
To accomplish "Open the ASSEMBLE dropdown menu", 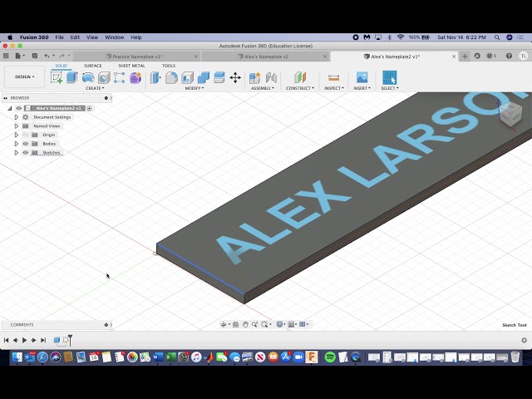I will point(263,88).
